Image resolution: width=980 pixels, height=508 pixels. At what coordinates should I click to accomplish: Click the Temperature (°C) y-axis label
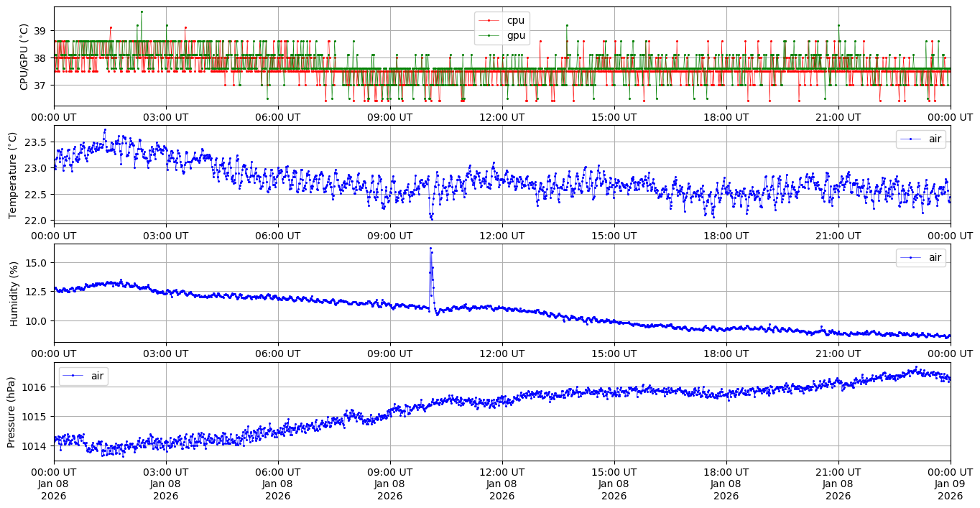pos(12,174)
